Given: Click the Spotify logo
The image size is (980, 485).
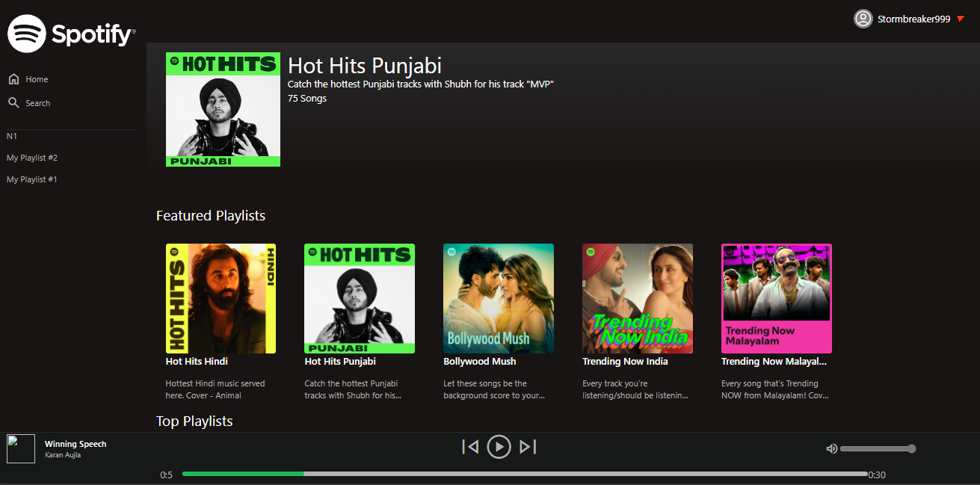Looking at the screenshot, I should (72, 34).
